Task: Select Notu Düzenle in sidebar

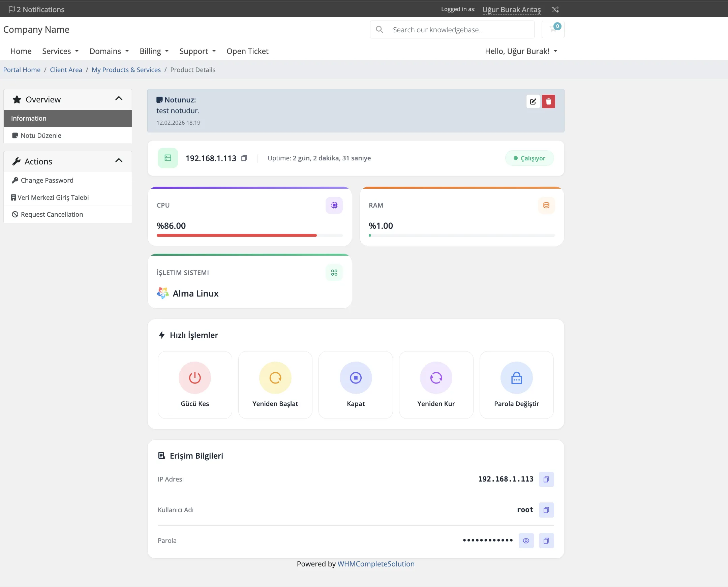Action: tap(68, 135)
